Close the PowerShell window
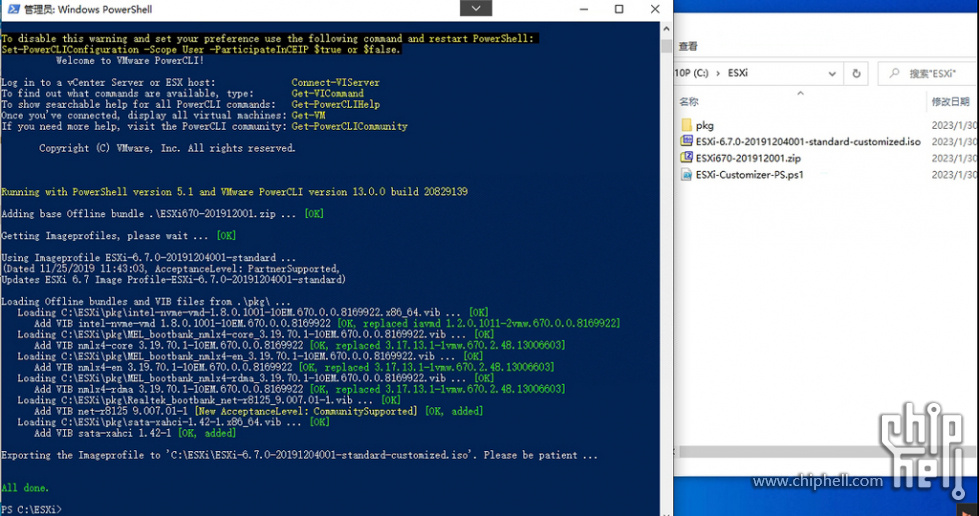The height and width of the screenshot is (516, 979). (x=655, y=9)
